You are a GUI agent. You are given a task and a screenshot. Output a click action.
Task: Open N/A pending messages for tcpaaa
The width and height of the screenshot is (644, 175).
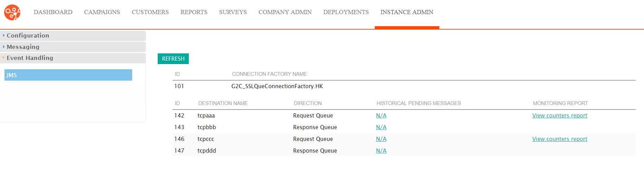tap(381, 116)
